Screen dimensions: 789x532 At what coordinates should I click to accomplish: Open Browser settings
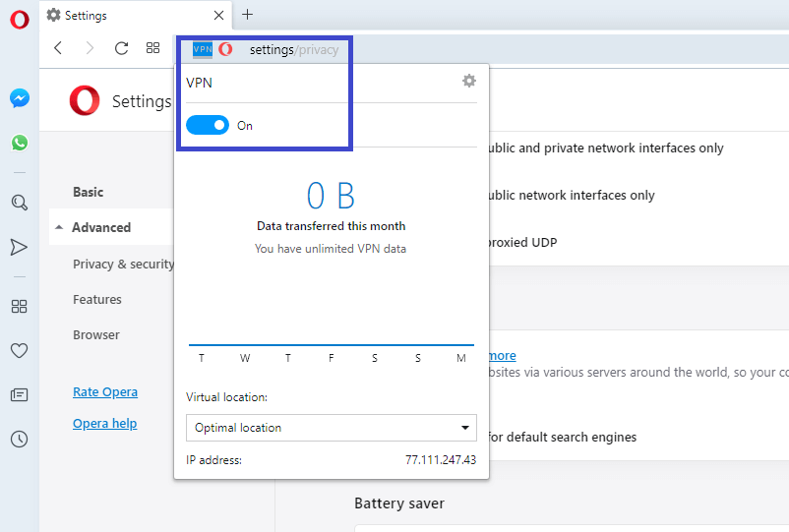(96, 335)
